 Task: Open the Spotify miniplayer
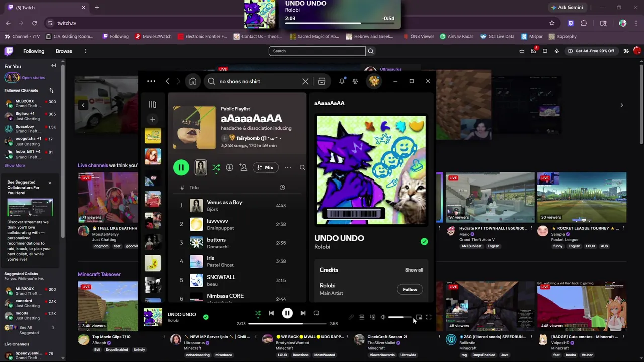[x=419, y=317]
